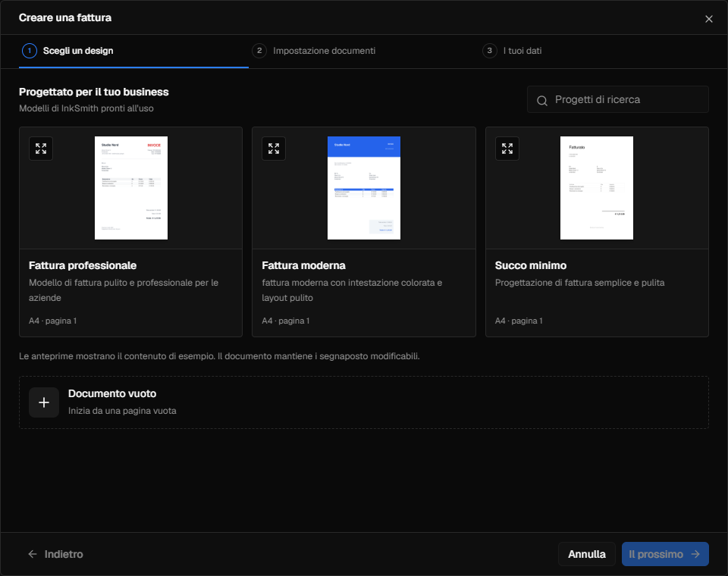Open the Scegli un design step tab

[133, 51]
